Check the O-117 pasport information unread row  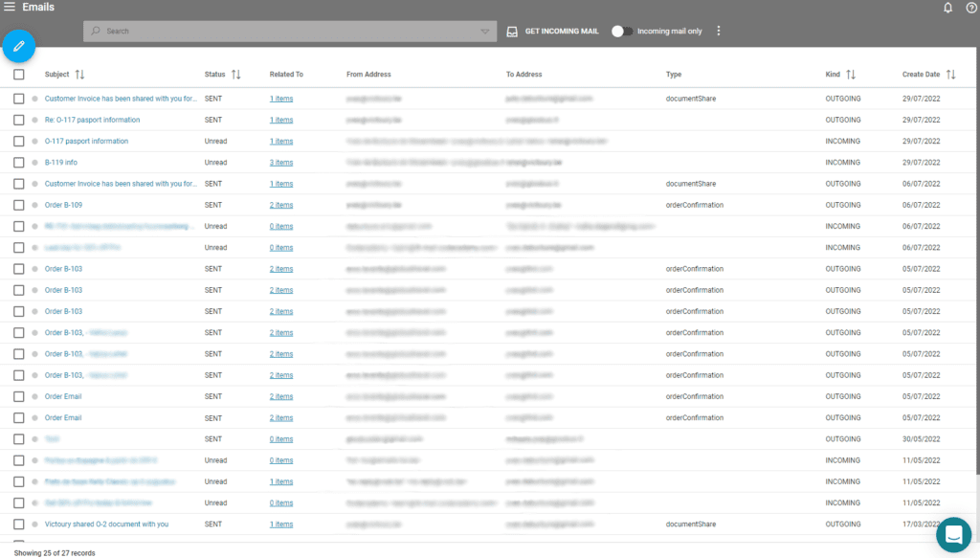pos(19,142)
